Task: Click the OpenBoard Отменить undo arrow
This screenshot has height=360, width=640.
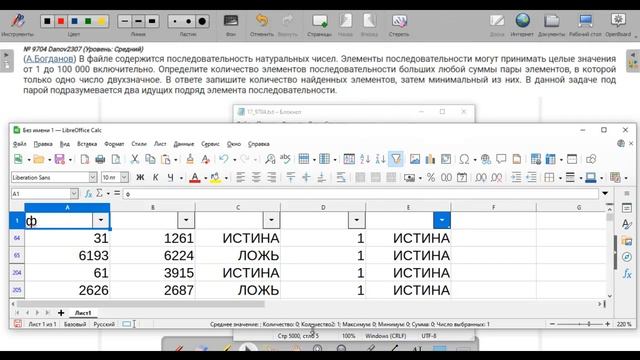Action: [262, 20]
